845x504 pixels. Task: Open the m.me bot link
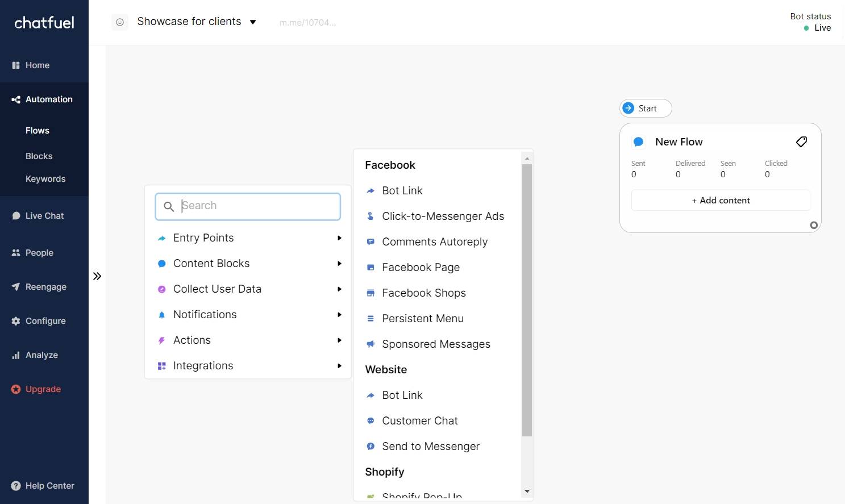(x=308, y=23)
